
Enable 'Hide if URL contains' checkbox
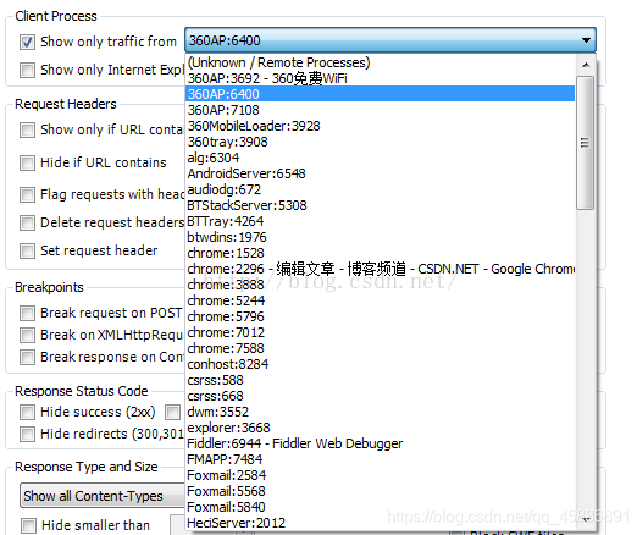27,163
